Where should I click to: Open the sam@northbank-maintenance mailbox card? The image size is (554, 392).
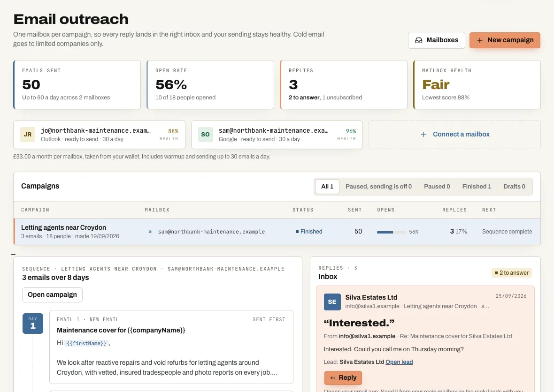tap(277, 135)
